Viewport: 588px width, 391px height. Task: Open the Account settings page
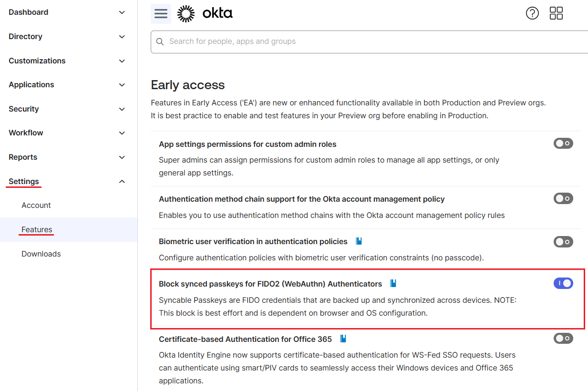36,205
